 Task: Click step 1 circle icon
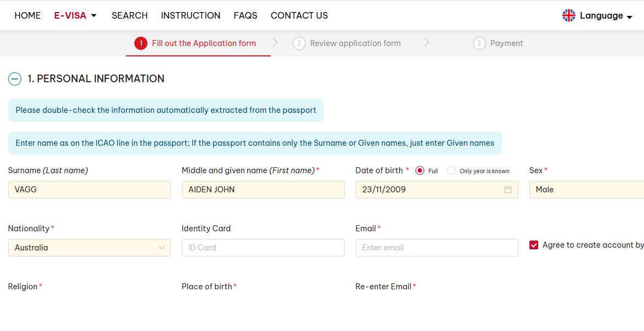point(141,43)
